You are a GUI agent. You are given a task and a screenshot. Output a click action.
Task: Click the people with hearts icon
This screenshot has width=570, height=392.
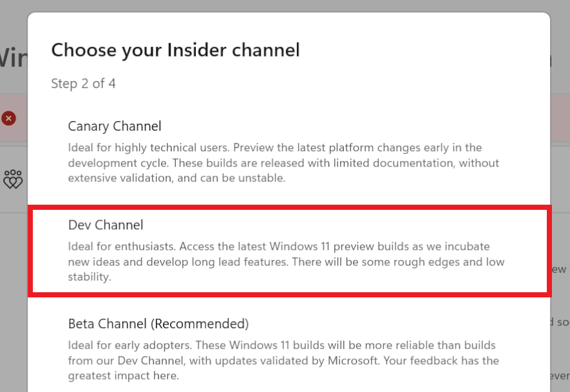pos(13,179)
